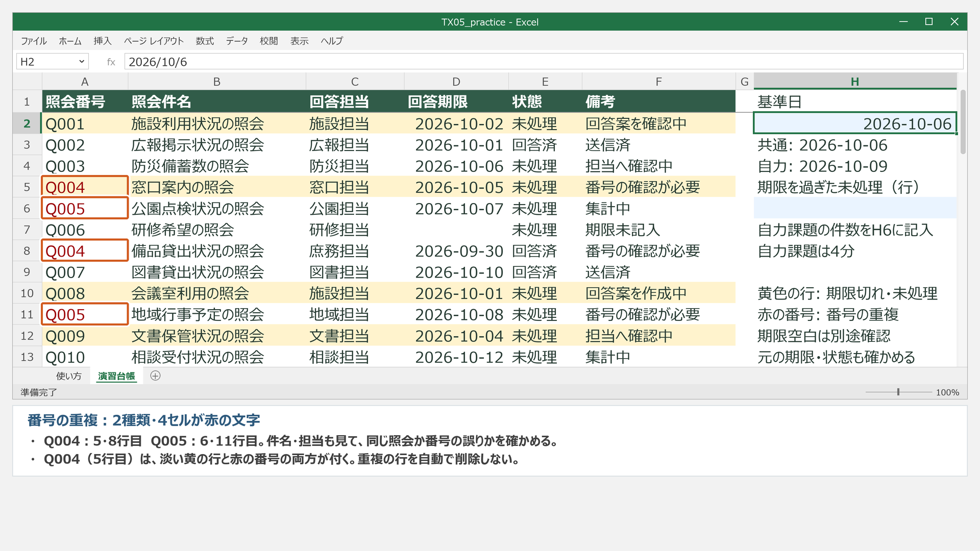Select cell 回答案を作成中
Screen dimensions: 980x551
coord(658,293)
